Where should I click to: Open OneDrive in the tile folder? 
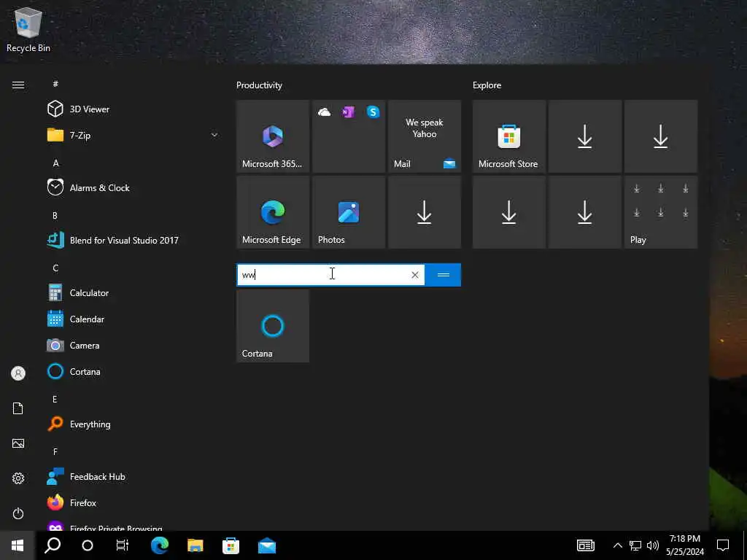(x=324, y=112)
